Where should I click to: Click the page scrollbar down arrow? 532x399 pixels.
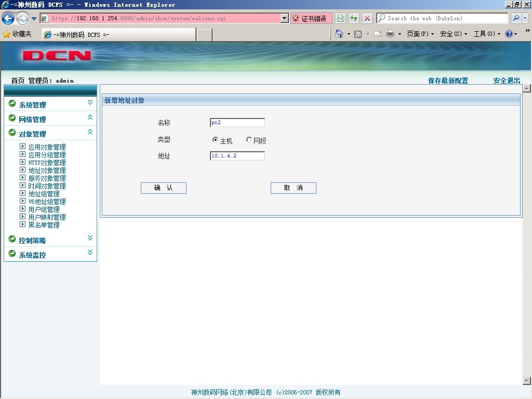527,381
